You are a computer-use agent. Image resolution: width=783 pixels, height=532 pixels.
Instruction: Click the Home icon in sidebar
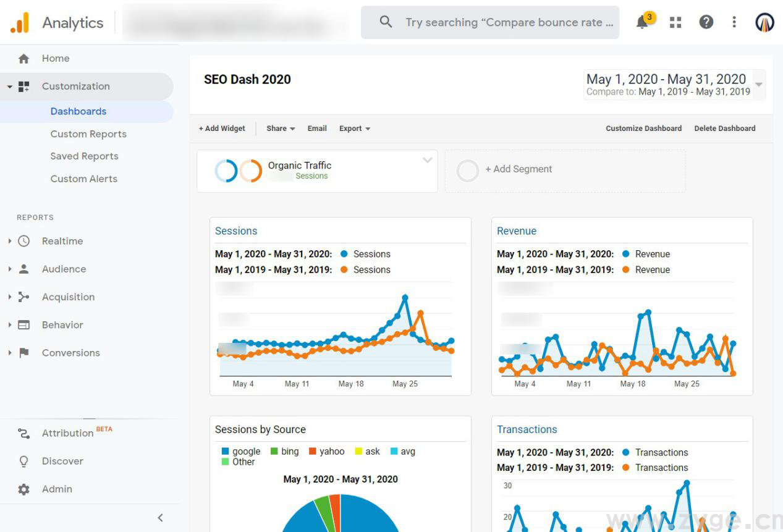25,58
